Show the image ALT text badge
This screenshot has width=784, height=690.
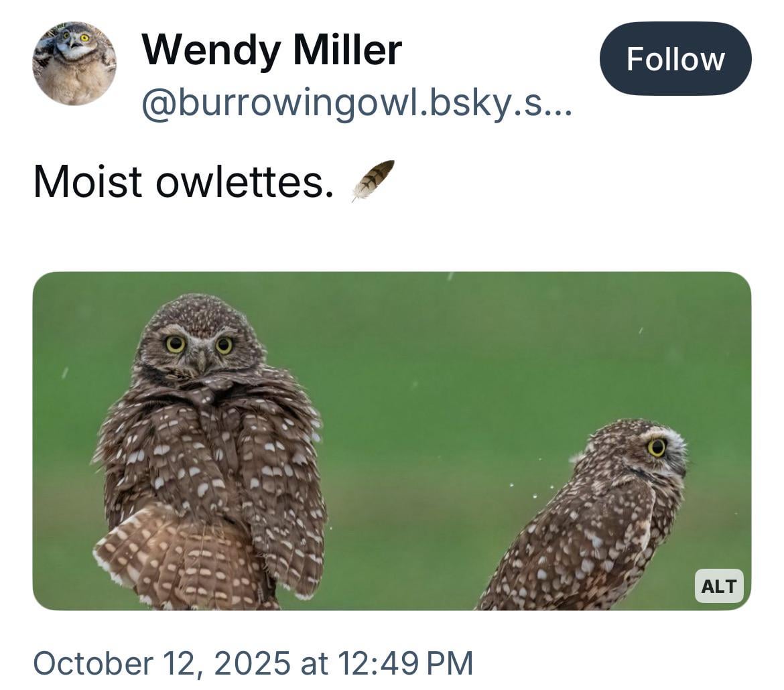point(718,586)
